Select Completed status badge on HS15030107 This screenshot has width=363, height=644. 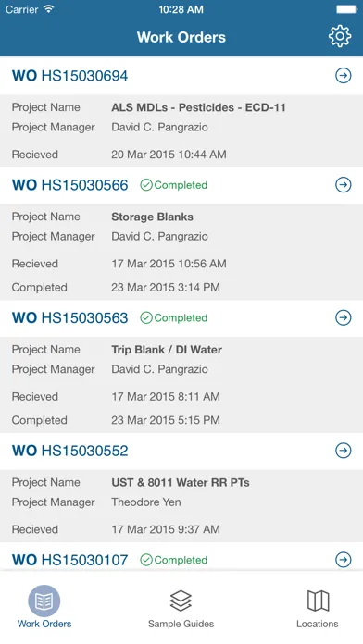point(173,560)
